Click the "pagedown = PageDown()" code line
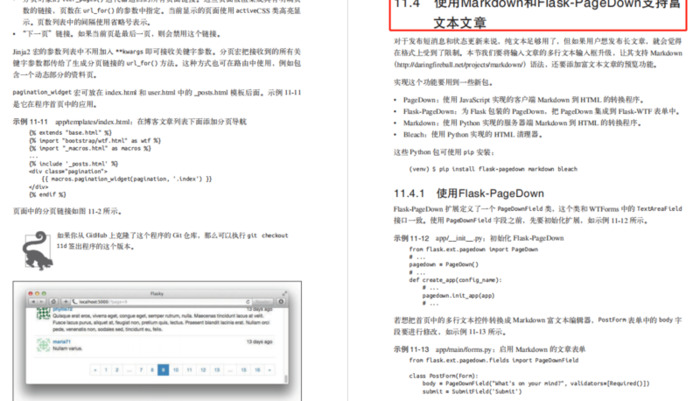This screenshot has height=401, width=700. [443, 264]
